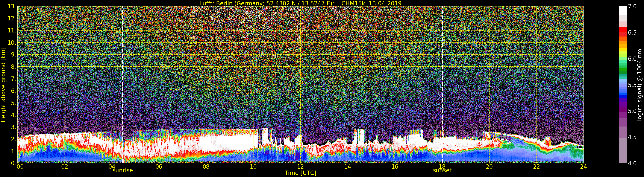This screenshot has height=177, width=644.
Task: Click the white dashed sunset line
Action: (442, 75)
